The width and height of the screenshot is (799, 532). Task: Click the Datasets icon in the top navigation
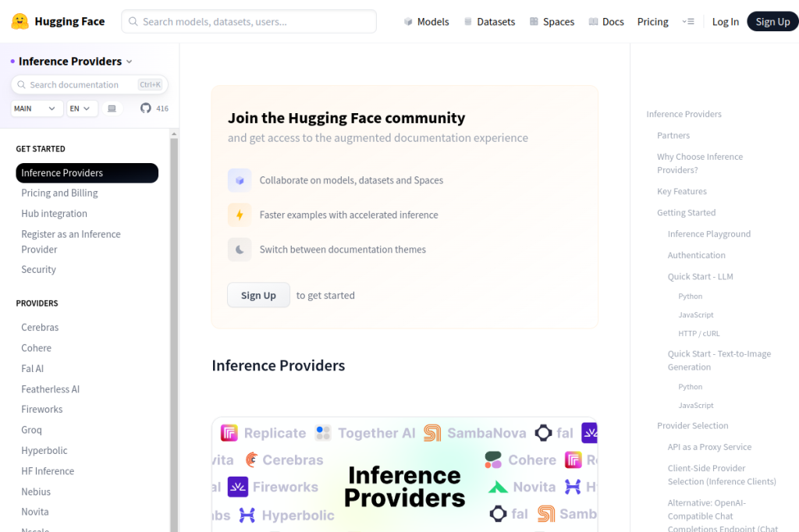point(468,21)
